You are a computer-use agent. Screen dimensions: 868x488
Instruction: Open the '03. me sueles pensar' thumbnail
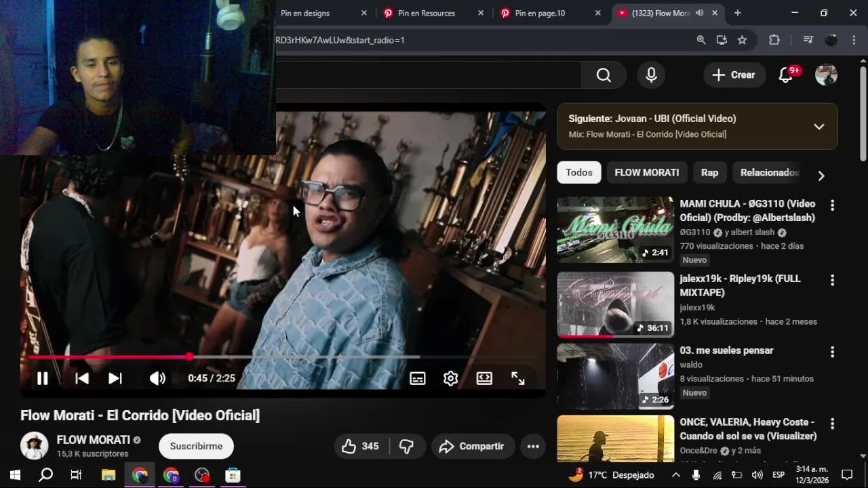(616, 376)
